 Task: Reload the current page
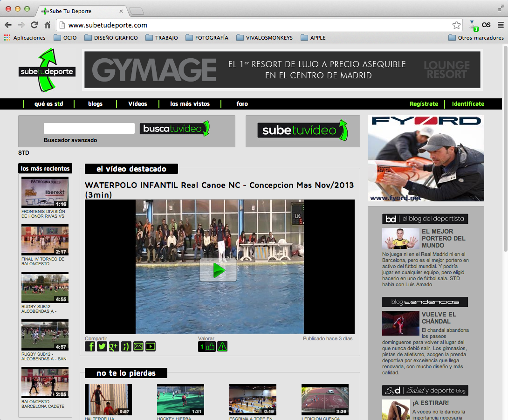(34, 25)
